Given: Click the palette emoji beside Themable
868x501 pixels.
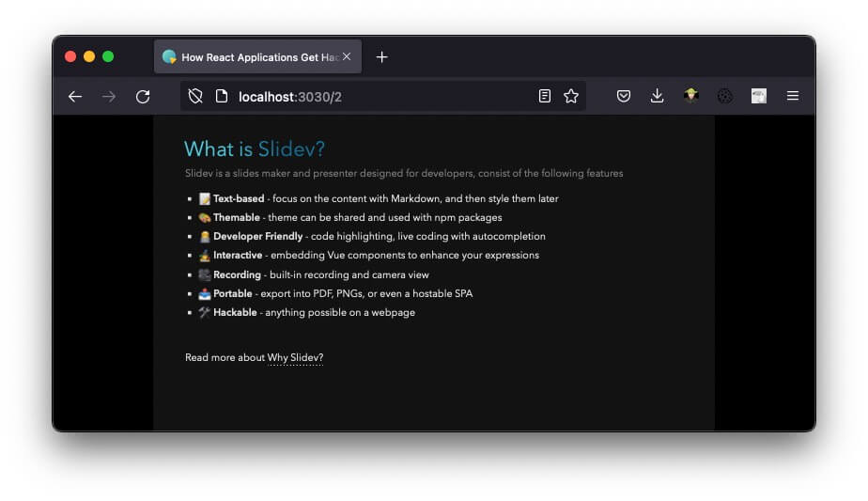Looking at the screenshot, I should click(205, 218).
